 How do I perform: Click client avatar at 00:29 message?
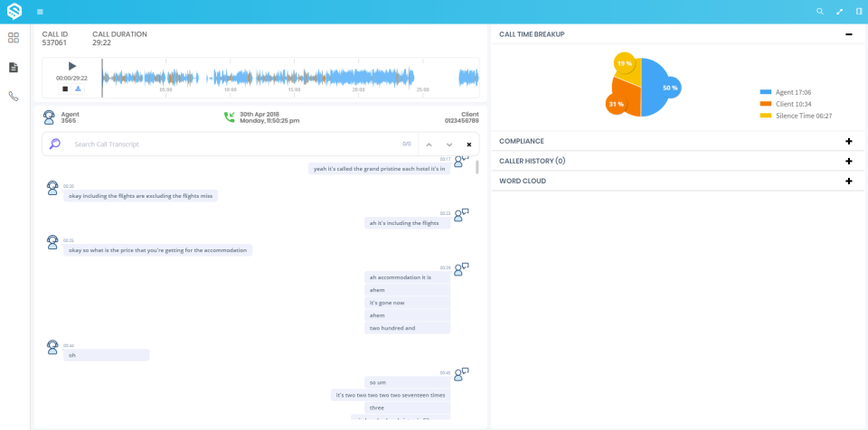coord(461,269)
